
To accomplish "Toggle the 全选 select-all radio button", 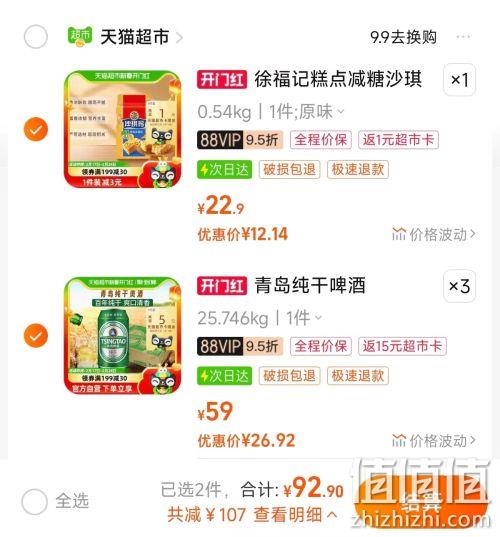I will [34, 502].
